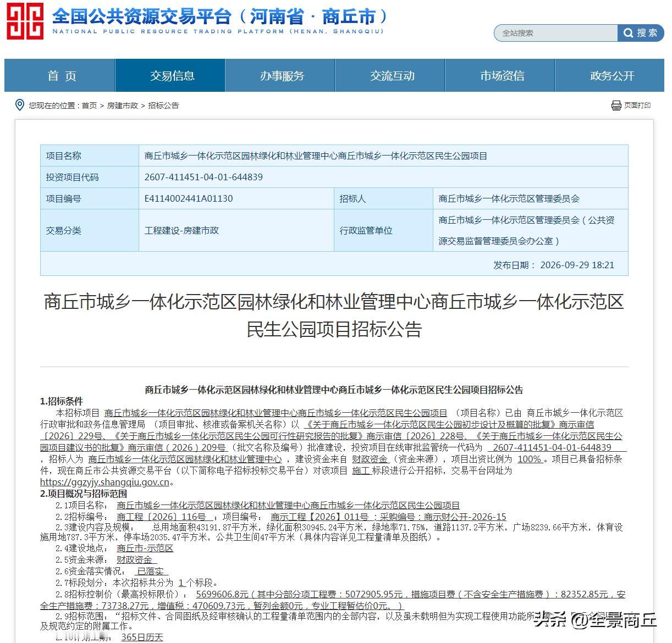
Task: Click the 搜索 search button
Action: click(x=641, y=33)
